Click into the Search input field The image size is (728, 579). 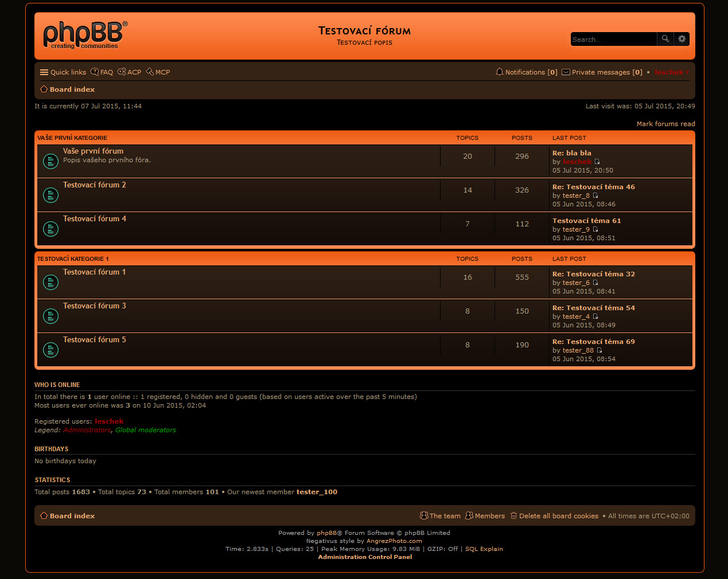click(x=614, y=39)
